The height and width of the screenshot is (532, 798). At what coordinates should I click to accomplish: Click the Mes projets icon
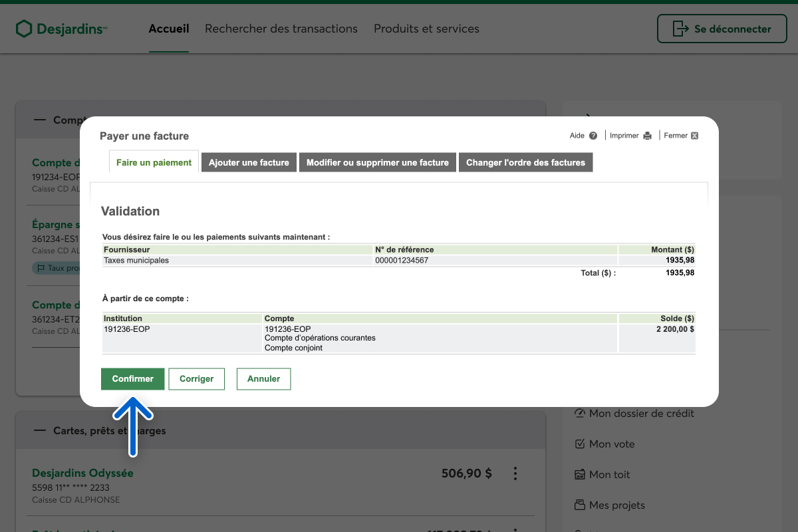(579, 505)
